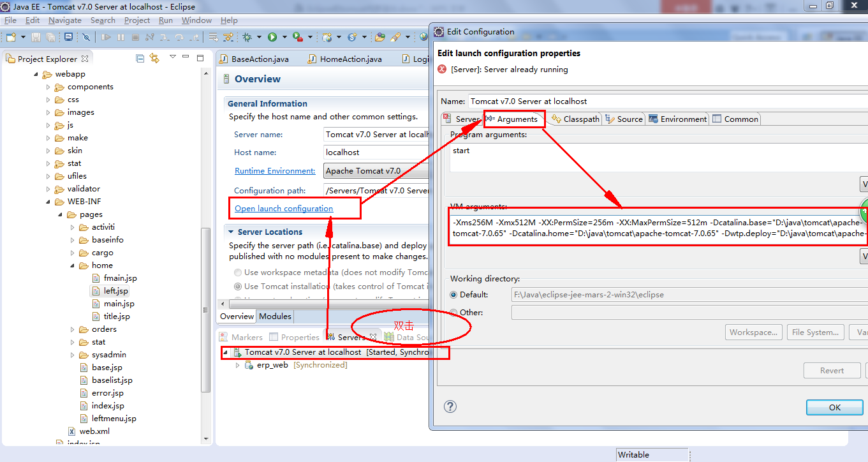Switch to the Source tab in dialog

point(624,119)
